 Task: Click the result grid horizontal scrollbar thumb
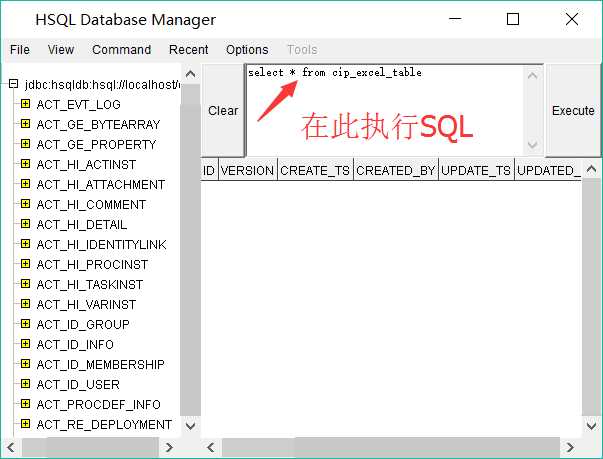tap(390, 447)
